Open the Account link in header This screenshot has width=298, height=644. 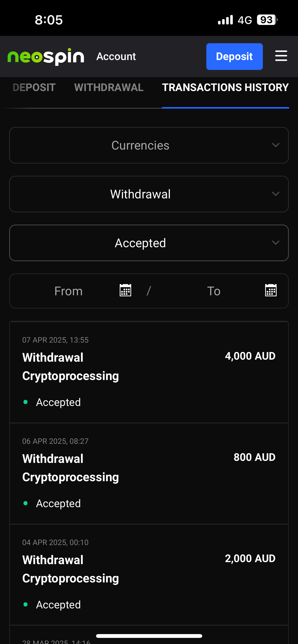click(x=116, y=56)
